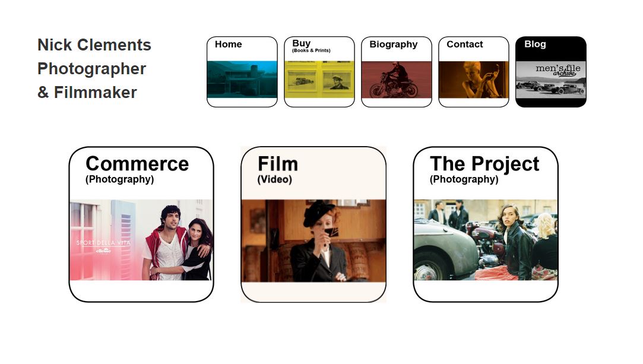The height and width of the screenshot is (364, 643).
Task: Click (Photography) subtitle under The Project
Action: [x=464, y=179]
